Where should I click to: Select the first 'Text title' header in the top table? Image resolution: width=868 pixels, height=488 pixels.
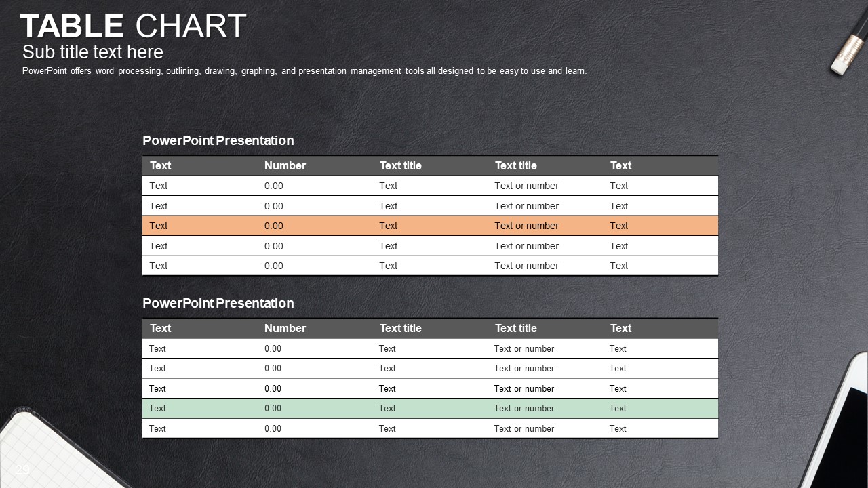pos(401,165)
